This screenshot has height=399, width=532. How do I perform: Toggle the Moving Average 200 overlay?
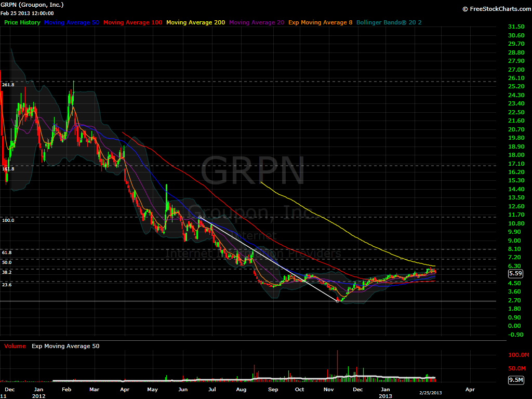tap(195, 22)
